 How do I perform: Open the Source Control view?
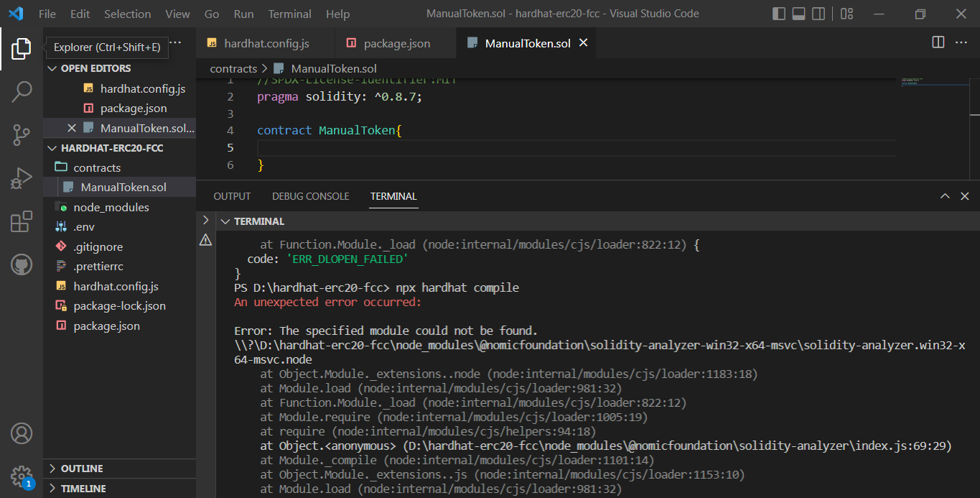22,134
